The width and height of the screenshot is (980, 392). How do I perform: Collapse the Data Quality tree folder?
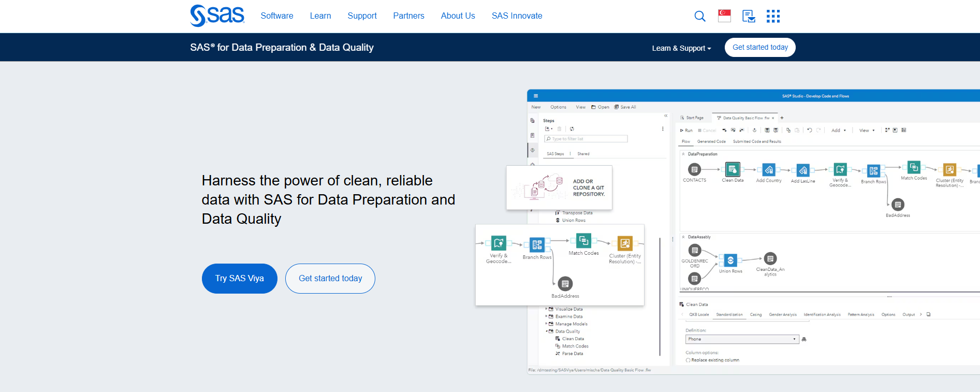(546, 331)
